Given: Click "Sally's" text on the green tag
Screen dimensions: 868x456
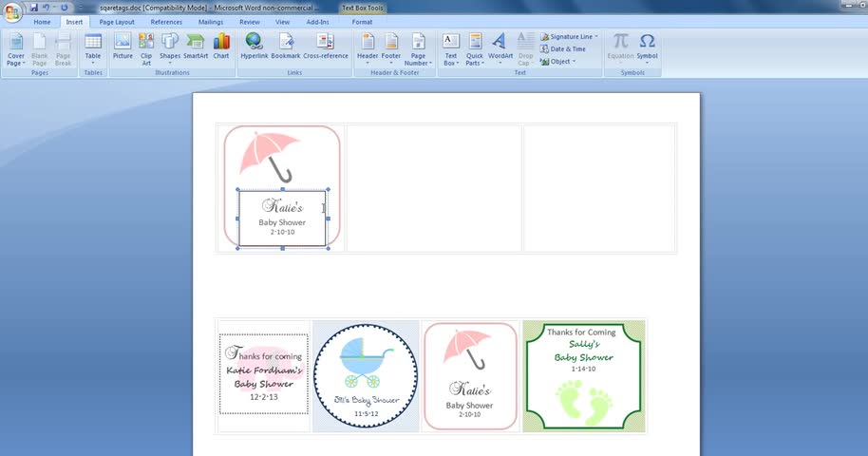Looking at the screenshot, I should [x=584, y=344].
